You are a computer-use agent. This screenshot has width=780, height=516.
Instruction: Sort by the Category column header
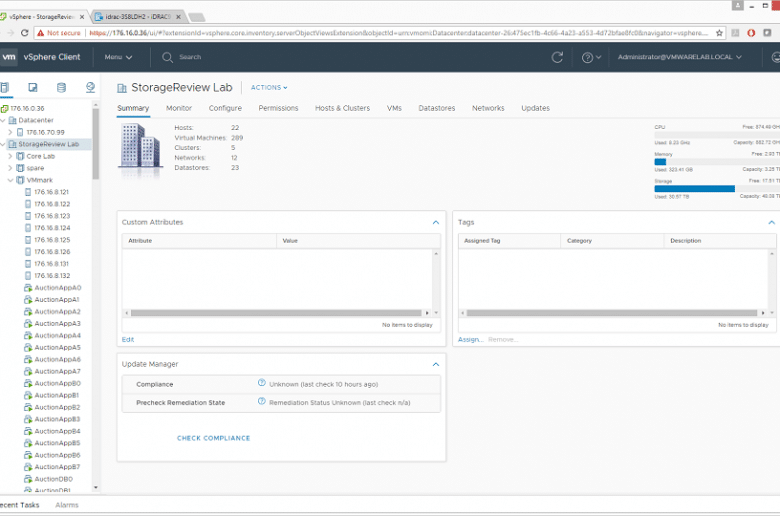pyautogui.click(x=612, y=241)
